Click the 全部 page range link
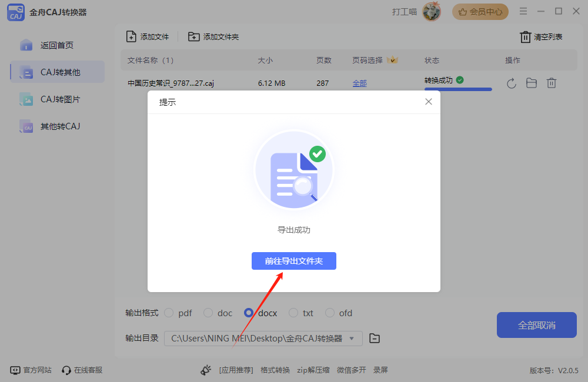Viewport: 588px width, 382px height. pos(359,83)
